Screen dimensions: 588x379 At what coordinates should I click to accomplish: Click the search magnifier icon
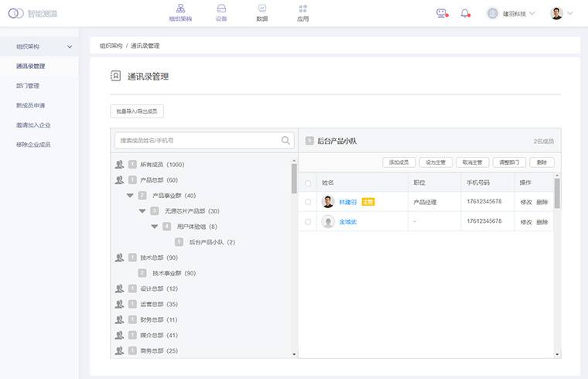(286, 141)
